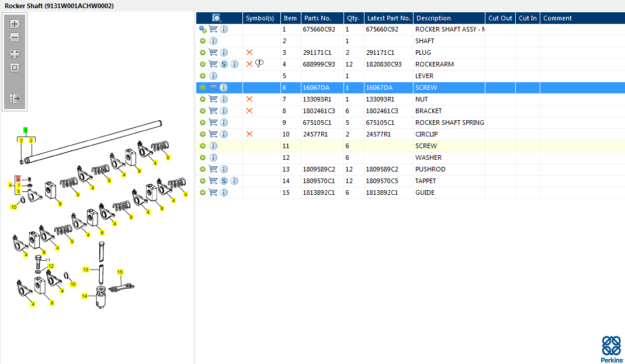Select the SCREW item 11 row
The width and height of the screenshot is (625, 364).
point(411,146)
